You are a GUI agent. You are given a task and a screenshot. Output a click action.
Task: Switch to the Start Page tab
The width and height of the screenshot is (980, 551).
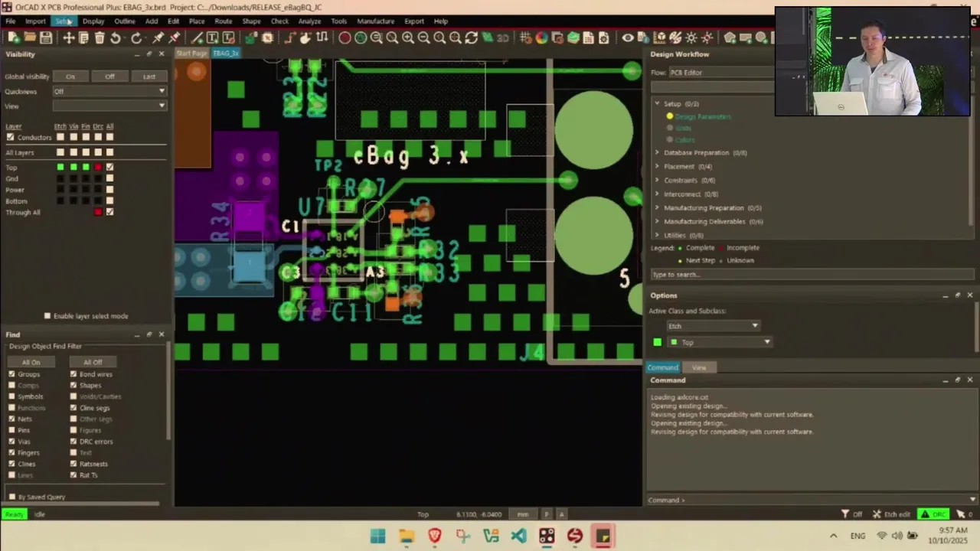pyautogui.click(x=191, y=53)
